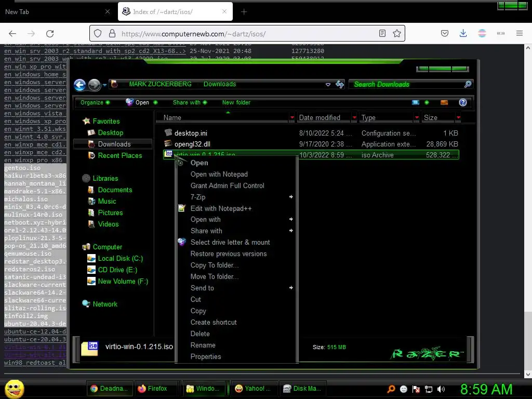Switch to Disk Management taskbar button
The width and height of the screenshot is (532, 399).
[x=303, y=389]
